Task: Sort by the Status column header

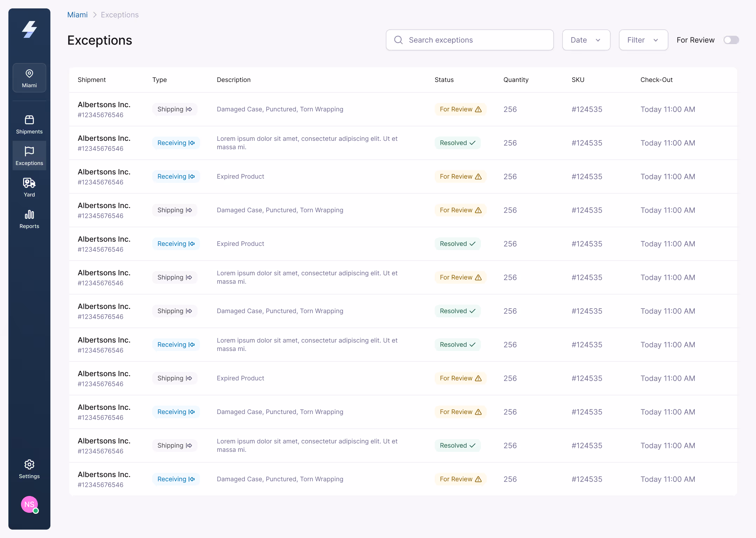Action: (444, 80)
